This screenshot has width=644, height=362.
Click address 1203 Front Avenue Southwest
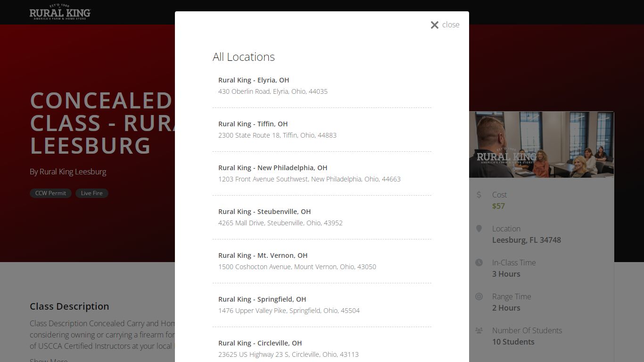[x=309, y=179]
